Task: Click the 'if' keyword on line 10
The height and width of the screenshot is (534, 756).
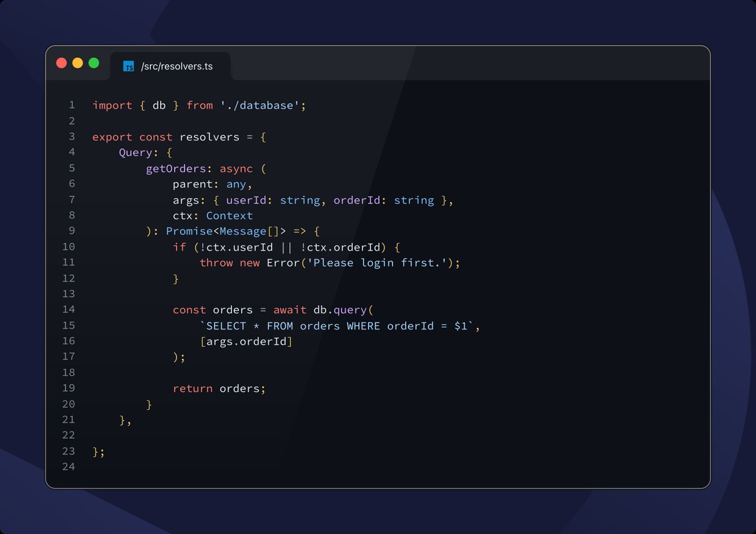Action: click(180, 247)
